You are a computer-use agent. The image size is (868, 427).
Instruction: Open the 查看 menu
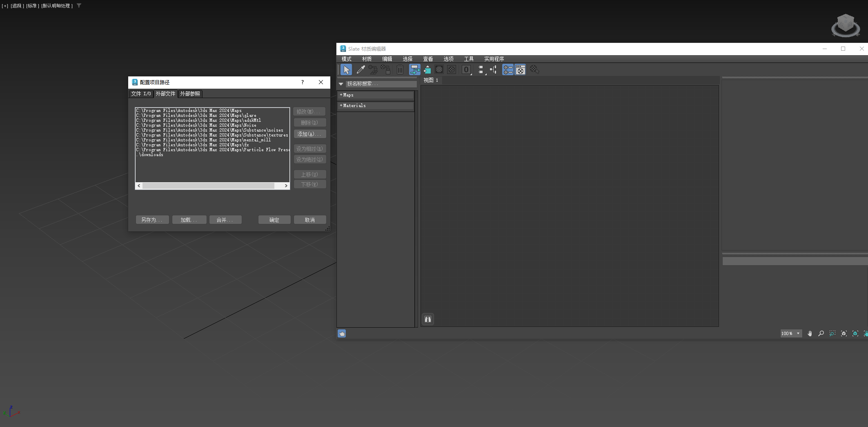[x=428, y=59]
